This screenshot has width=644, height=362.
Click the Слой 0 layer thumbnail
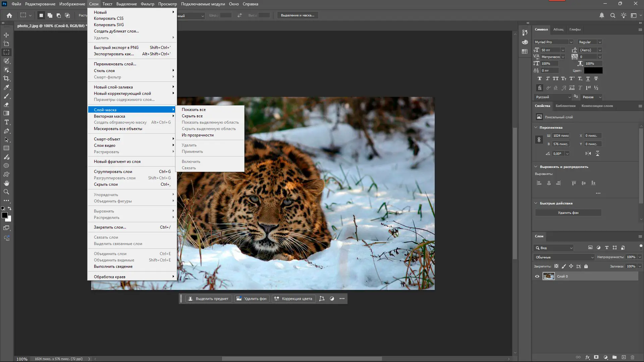[x=549, y=277]
